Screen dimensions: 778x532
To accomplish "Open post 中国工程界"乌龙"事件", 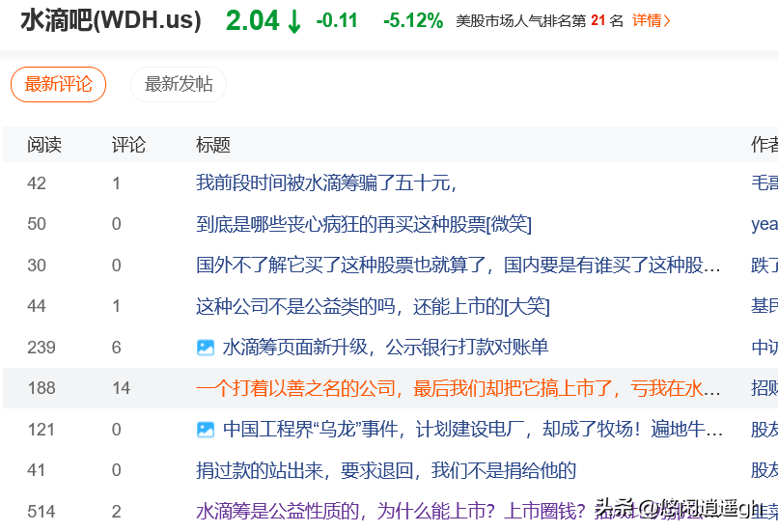I will pos(473,430).
